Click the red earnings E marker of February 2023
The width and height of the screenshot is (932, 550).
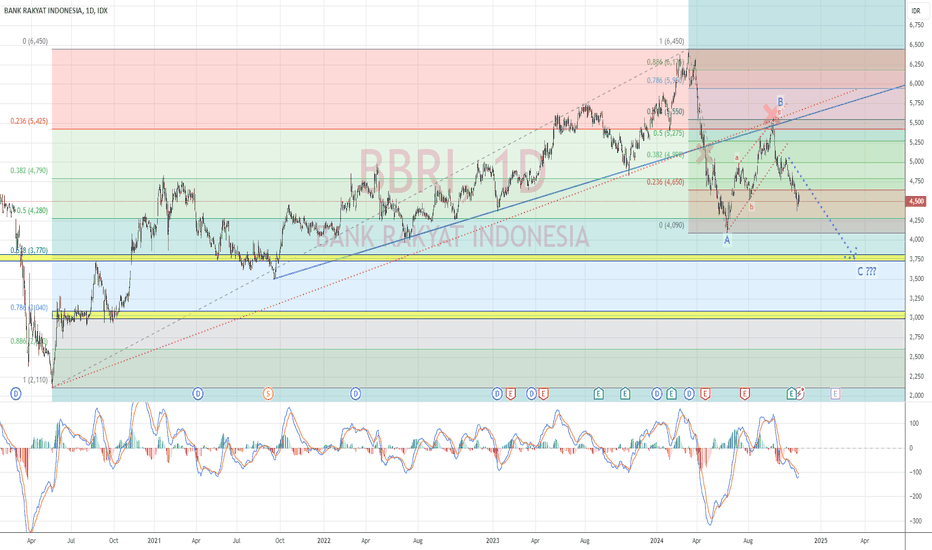pos(511,394)
